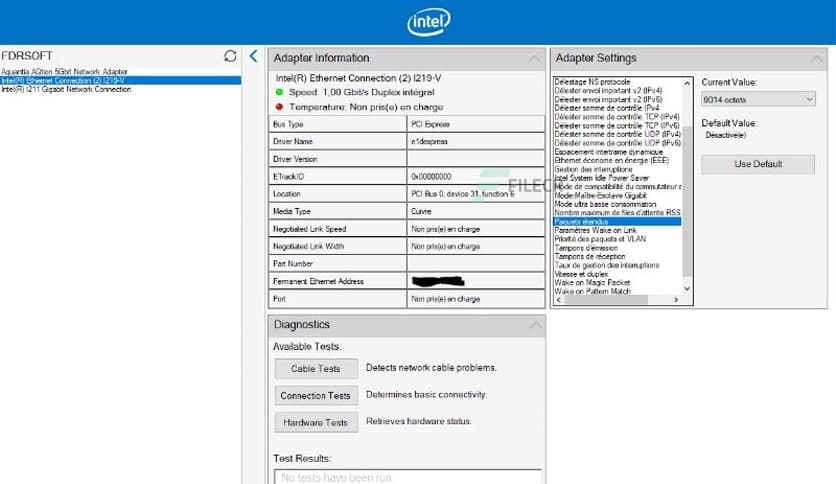Select Gestion des interruptions setting
This screenshot has width=836, height=484.
pyautogui.click(x=593, y=169)
